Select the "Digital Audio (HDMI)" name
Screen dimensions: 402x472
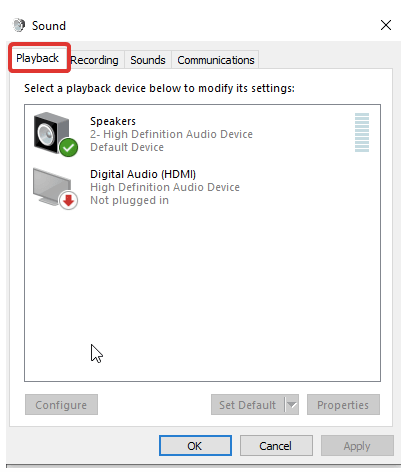(x=143, y=174)
